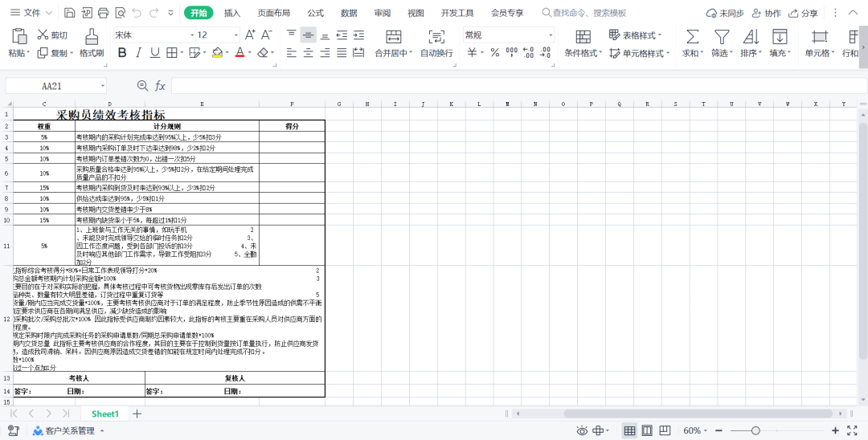Click the print icon in quick access toolbar
The width and height of the screenshot is (868, 440).
[x=103, y=13]
